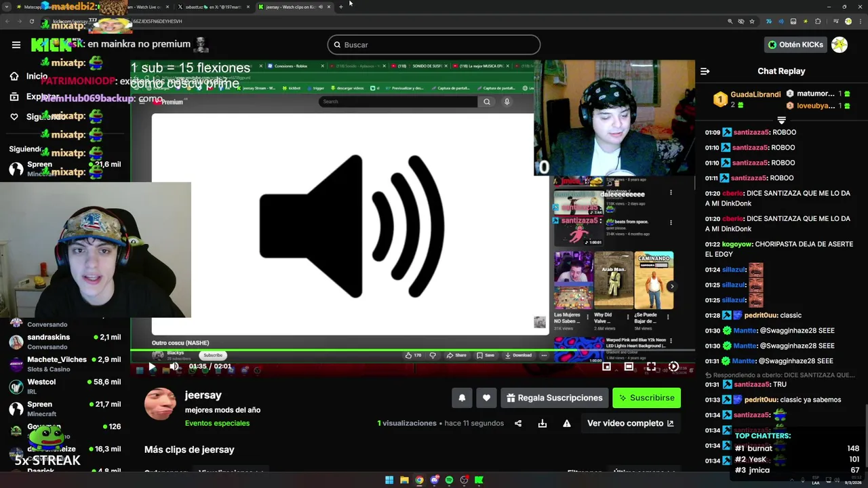Image resolution: width=868 pixels, height=488 pixels.
Task: Play the clip with the play button
Action: coord(152,367)
